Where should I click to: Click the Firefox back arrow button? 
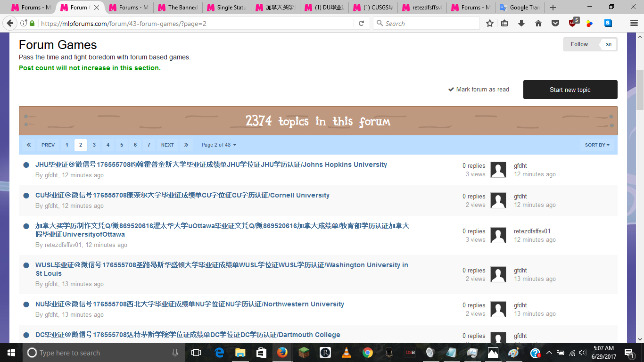[x=10, y=23]
